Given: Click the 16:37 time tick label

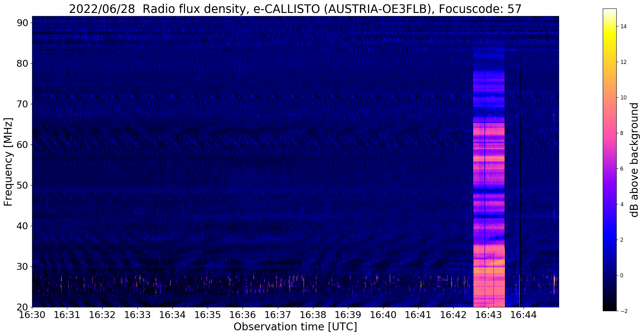Looking at the screenshot, I should pos(278,315).
